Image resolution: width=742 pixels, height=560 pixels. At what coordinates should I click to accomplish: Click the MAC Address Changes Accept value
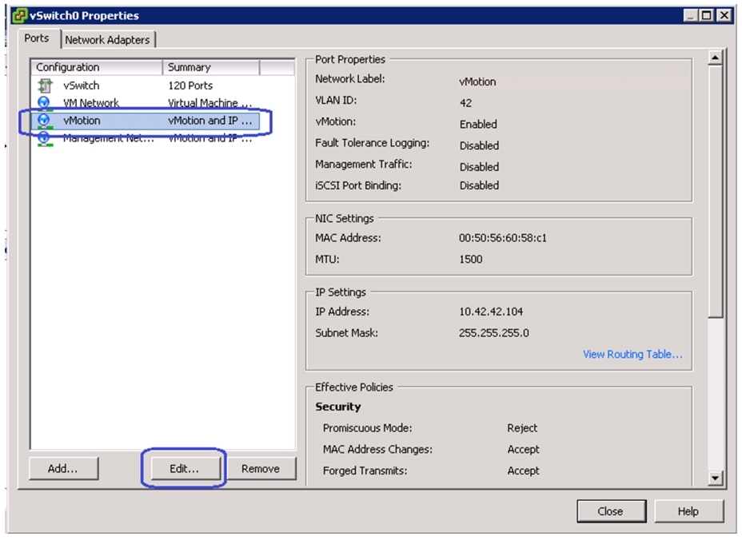point(524,449)
